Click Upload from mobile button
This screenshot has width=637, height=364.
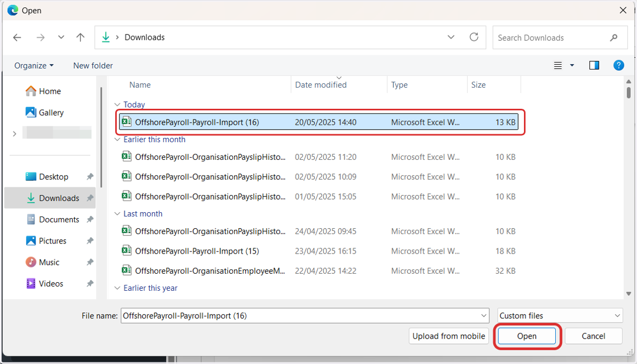click(x=449, y=336)
